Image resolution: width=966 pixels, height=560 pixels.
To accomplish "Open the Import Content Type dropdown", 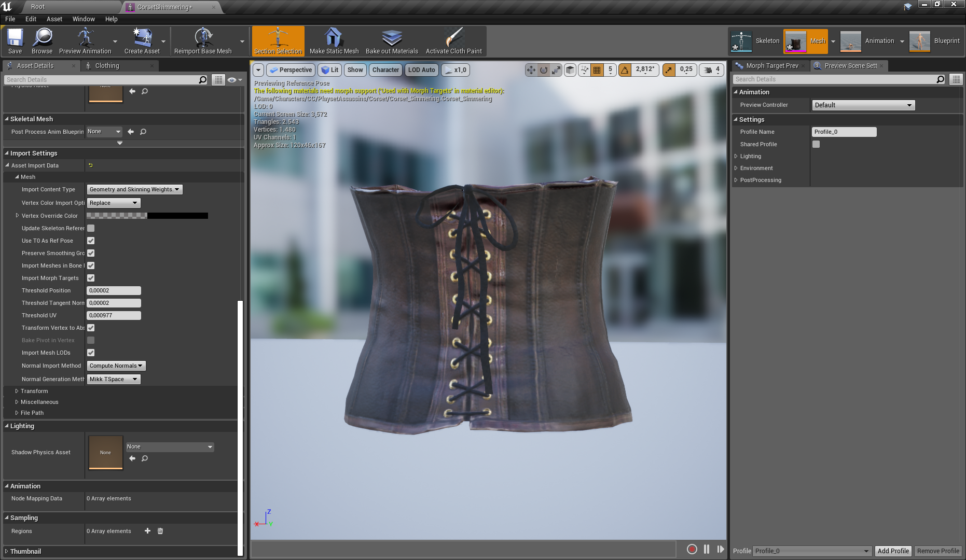I will tap(134, 190).
